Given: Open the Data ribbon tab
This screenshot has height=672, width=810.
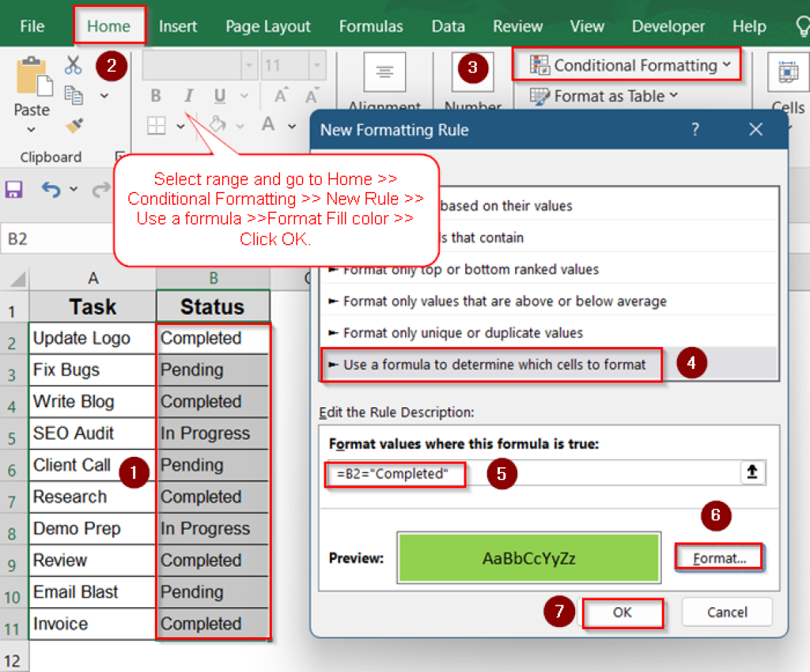Looking at the screenshot, I should point(448,25).
